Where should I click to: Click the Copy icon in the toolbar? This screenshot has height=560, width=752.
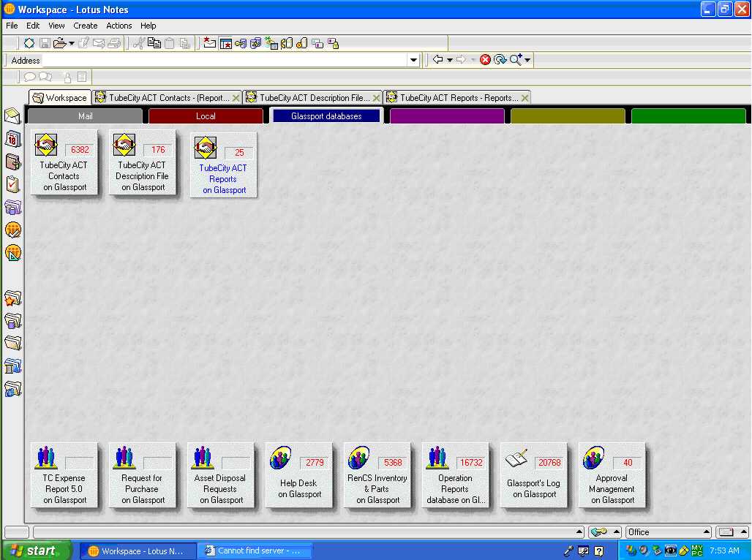pos(154,44)
